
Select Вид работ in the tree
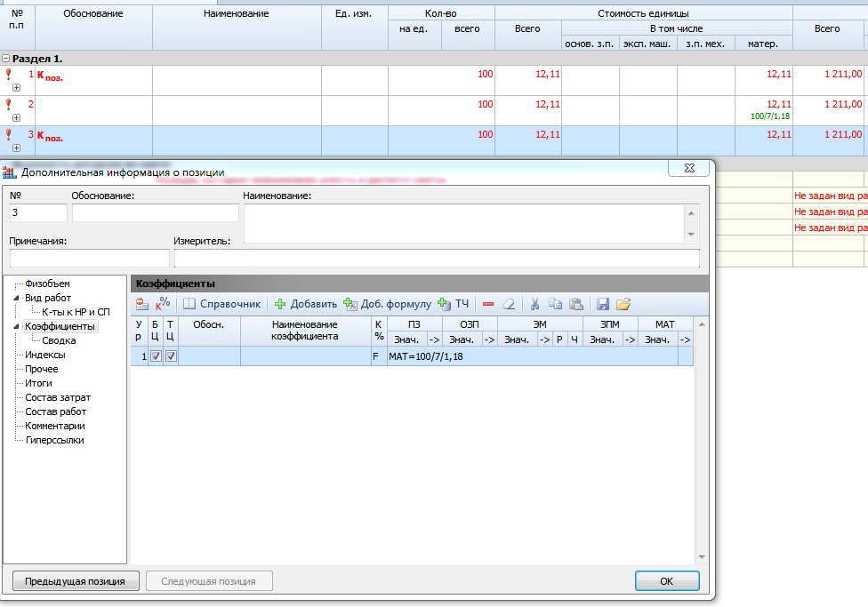click(x=48, y=299)
